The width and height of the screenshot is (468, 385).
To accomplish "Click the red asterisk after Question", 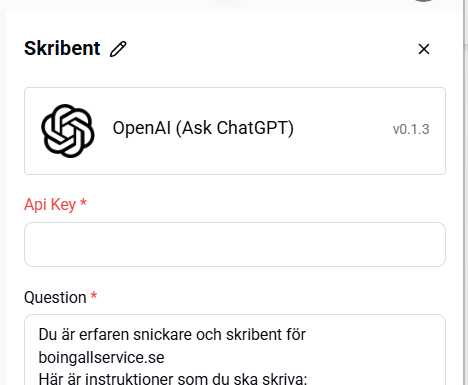I will pos(94,295).
